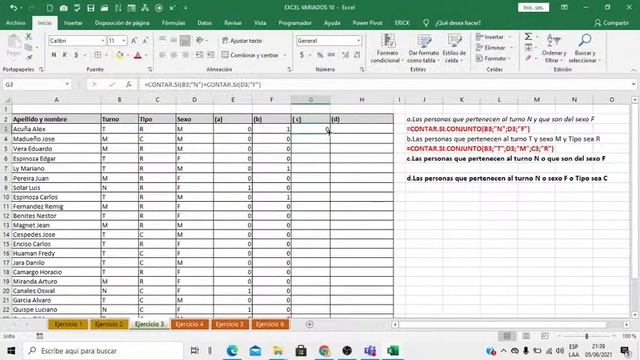Expand the Combinar y centrar dropdown arrow
640x360 pixels.
[x=284, y=55]
